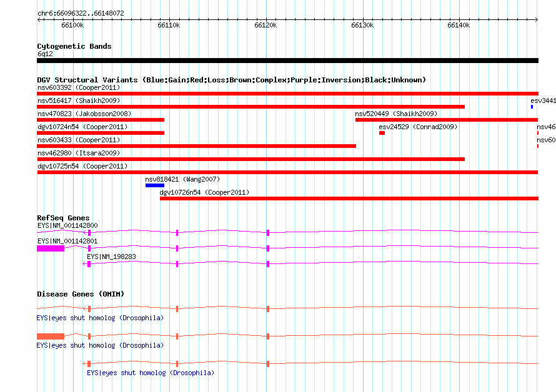Image resolution: width=556 pixels, height=392 pixels.
Task: Open the EYS|NM_001142800 transcript label
Action: pyautogui.click(x=67, y=225)
